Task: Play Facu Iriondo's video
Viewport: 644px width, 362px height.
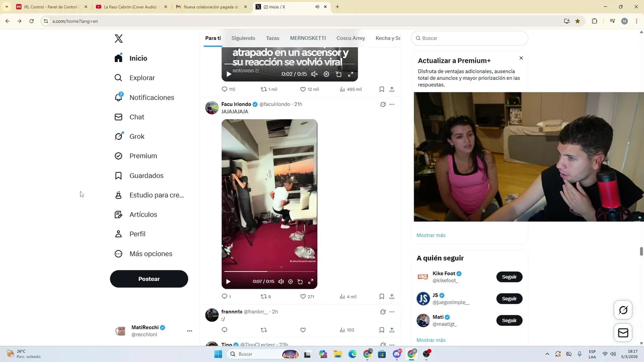Action: coord(228,282)
